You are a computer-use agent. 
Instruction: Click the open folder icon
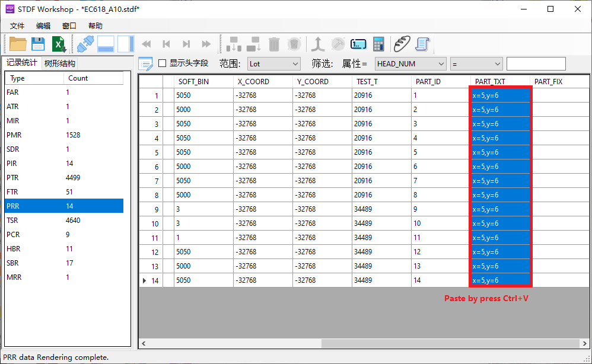click(18, 44)
